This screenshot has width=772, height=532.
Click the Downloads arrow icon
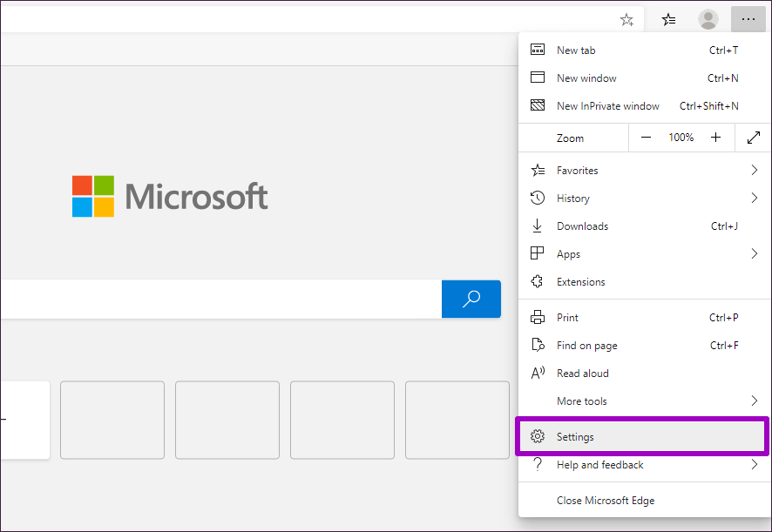537,226
